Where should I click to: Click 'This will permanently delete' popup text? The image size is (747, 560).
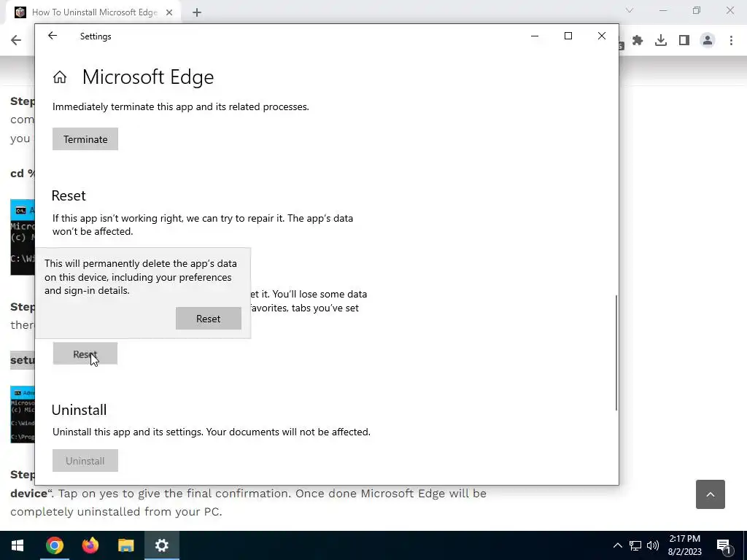tap(141, 276)
